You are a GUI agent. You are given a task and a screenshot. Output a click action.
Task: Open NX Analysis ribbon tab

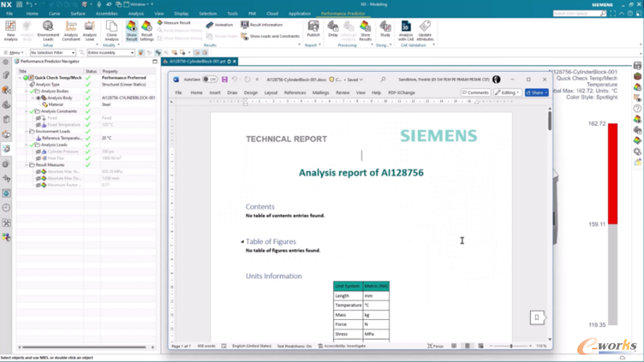136,13
